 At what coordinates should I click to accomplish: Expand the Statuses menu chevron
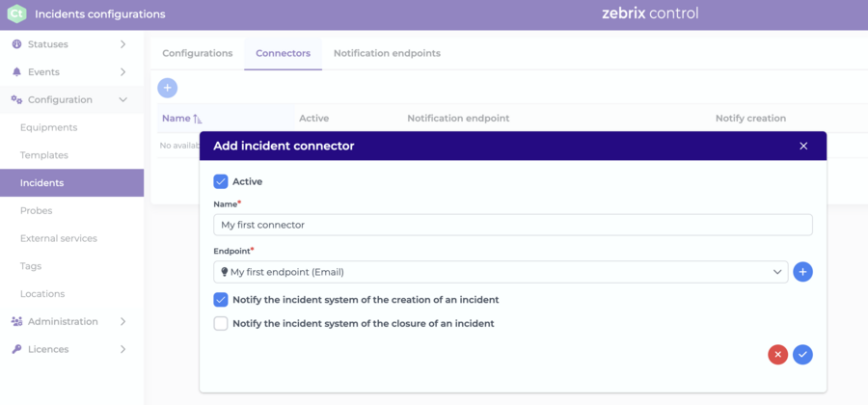click(122, 44)
